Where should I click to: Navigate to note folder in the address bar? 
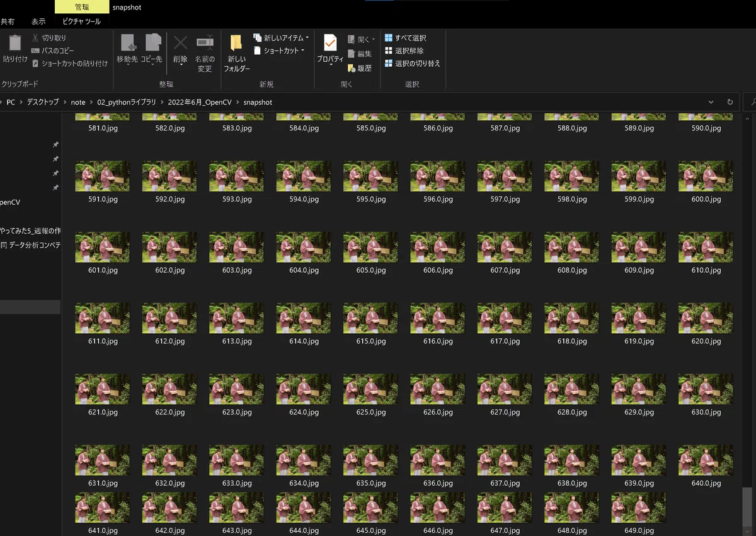(x=78, y=102)
